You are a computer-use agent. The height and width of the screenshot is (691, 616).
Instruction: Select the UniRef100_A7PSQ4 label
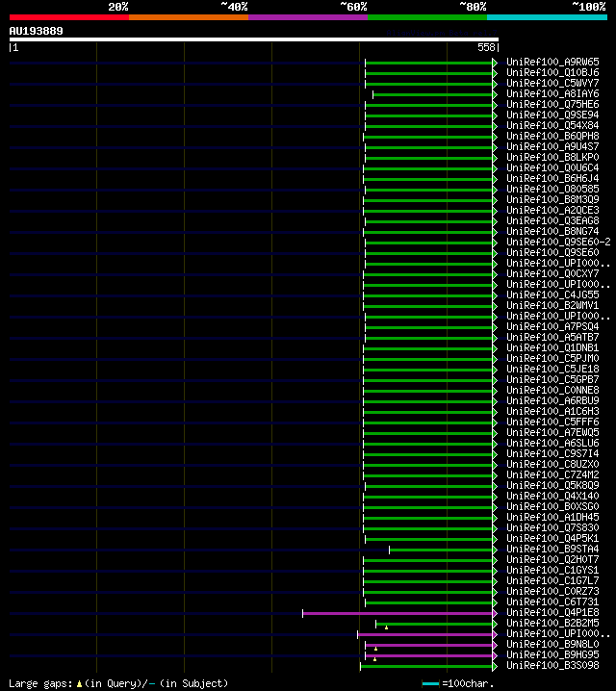(552, 326)
